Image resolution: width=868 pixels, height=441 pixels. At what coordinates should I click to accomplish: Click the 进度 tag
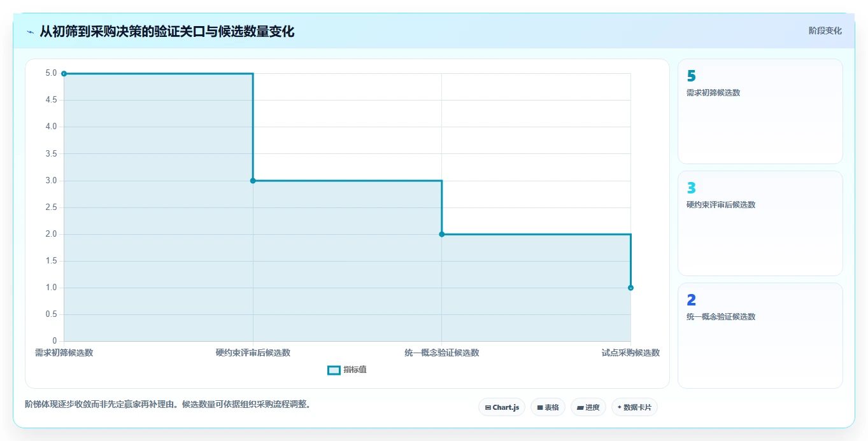[588, 407]
